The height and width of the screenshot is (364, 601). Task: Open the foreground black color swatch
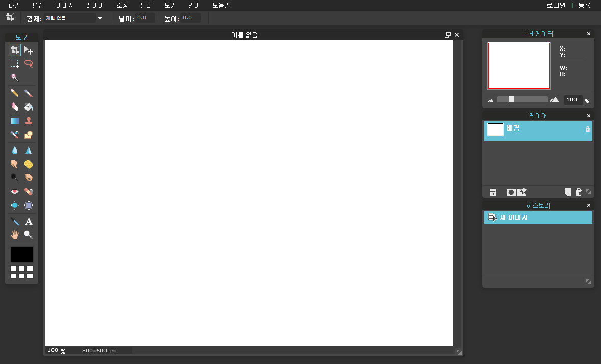click(21, 254)
